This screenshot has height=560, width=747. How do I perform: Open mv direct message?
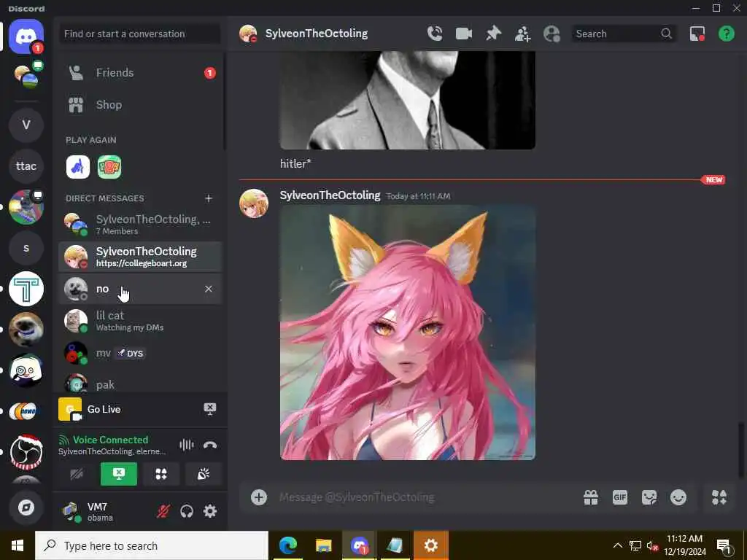pyautogui.click(x=140, y=354)
